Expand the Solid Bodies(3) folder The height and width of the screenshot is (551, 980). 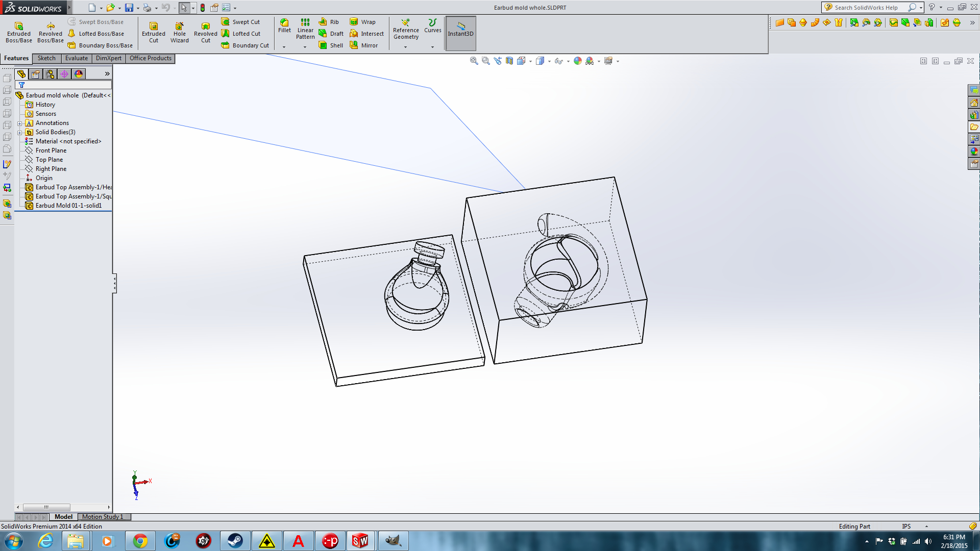19,133
